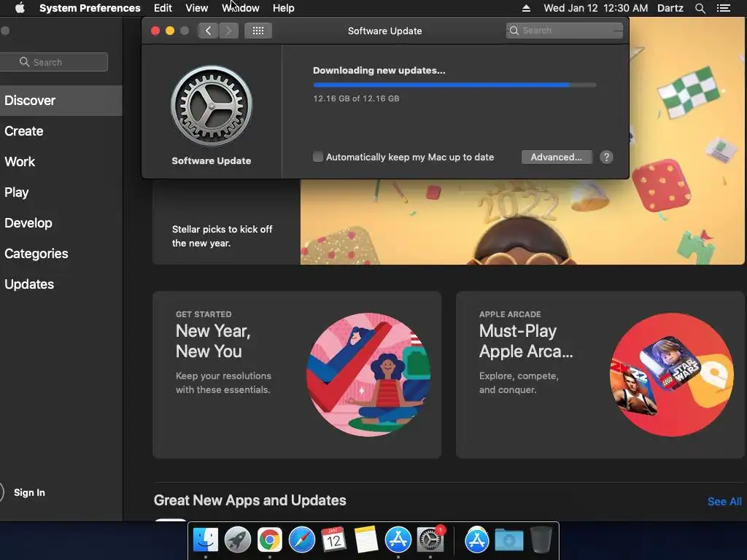Open the Help menu
This screenshot has height=560, width=747.
(284, 8)
